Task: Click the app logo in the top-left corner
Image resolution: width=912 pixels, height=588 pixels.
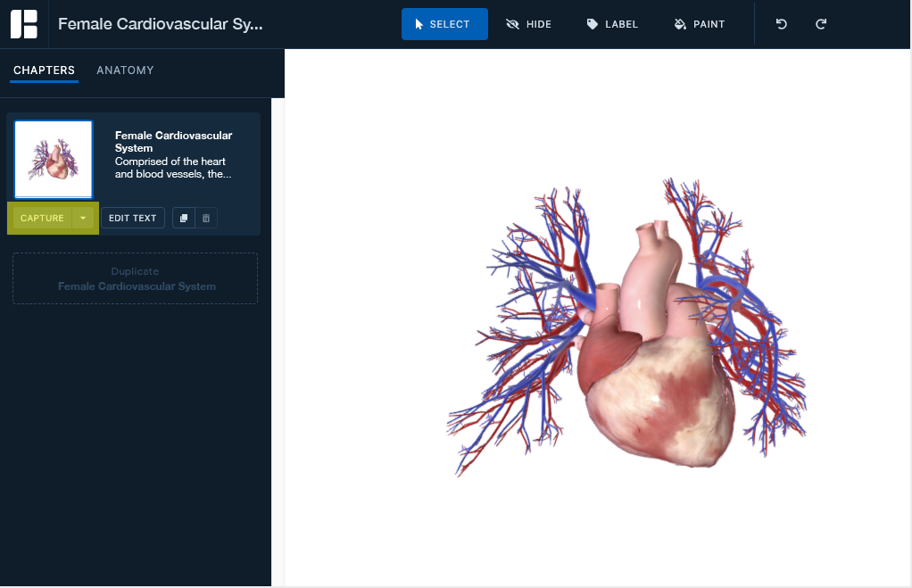Action: coord(24,24)
